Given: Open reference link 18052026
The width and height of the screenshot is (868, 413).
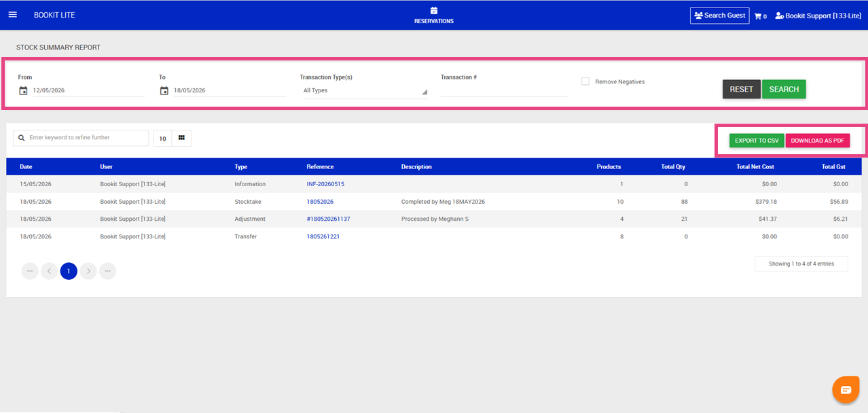Looking at the screenshot, I should click(320, 202).
